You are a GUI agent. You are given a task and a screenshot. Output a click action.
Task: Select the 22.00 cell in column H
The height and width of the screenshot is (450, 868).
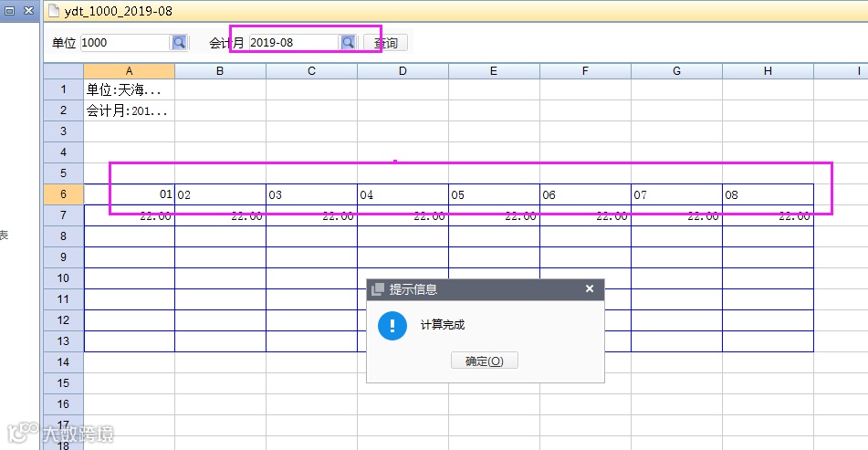pos(768,215)
